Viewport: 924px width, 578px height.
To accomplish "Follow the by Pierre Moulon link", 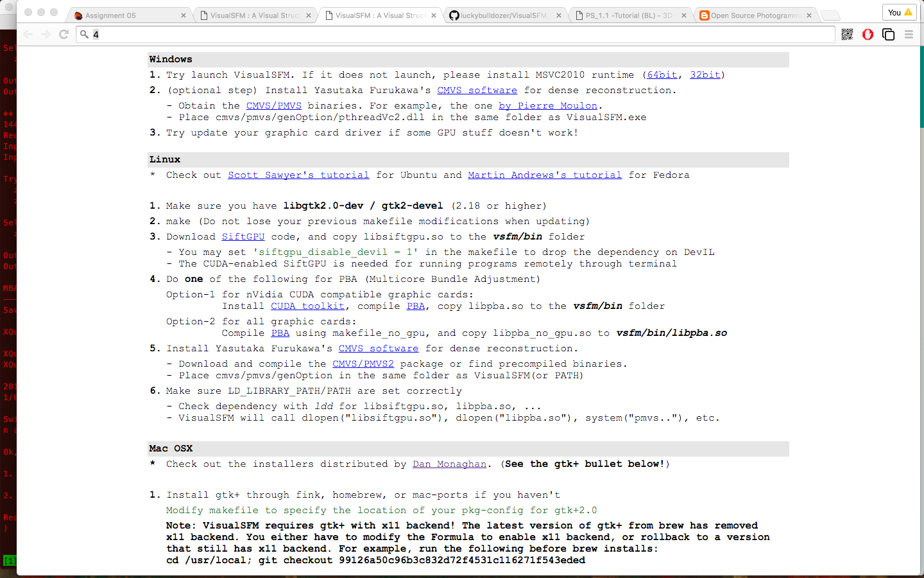I will pos(548,106).
